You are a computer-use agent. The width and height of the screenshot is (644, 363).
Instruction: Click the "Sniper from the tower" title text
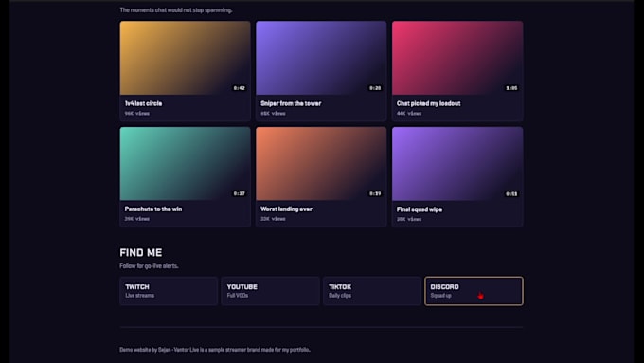pos(291,103)
